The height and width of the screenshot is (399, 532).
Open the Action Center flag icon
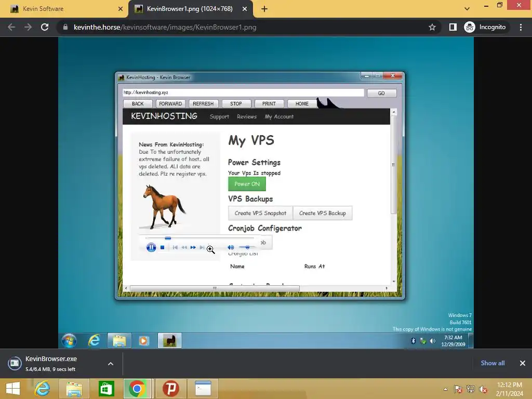pyautogui.click(x=458, y=389)
